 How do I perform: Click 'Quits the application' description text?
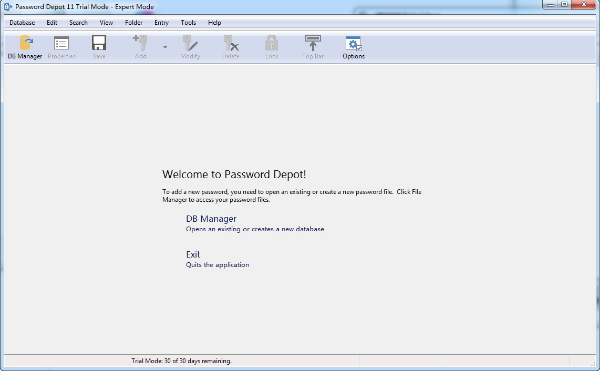pyautogui.click(x=217, y=265)
